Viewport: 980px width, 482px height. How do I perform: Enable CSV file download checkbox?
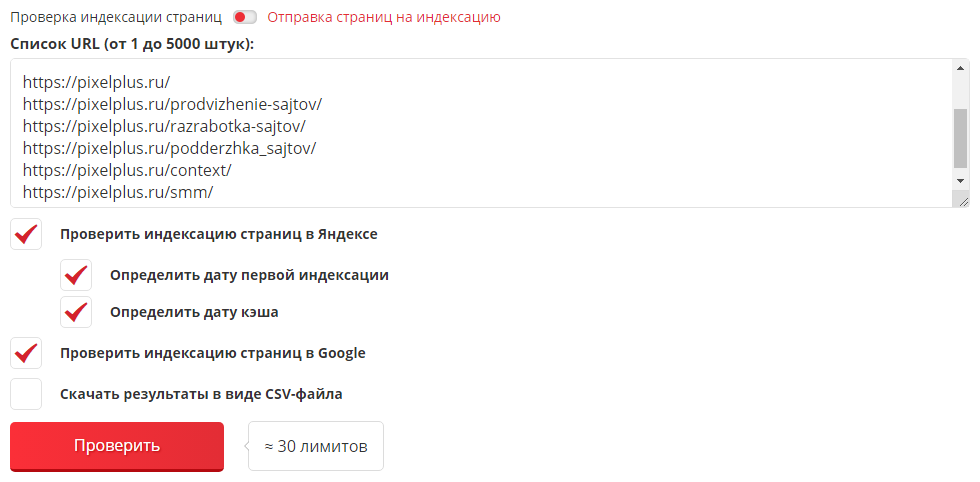[26, 394]
